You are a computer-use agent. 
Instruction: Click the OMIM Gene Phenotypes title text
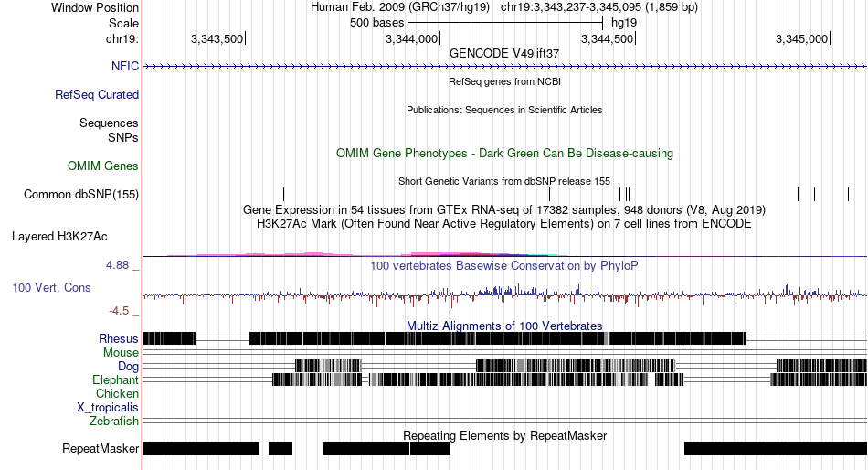point(504,153)
